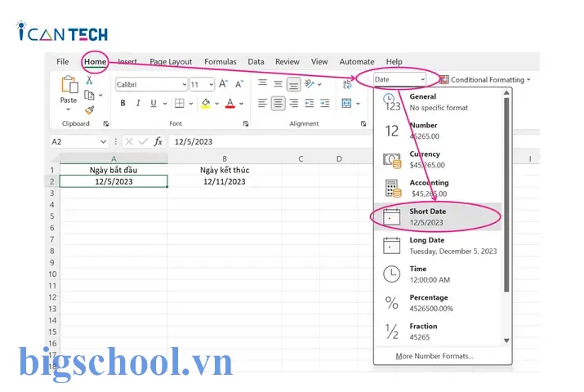This screenshot has width=584, height=392.
Task: Toggle Bold formatting
Action: (x=123, y=103)
